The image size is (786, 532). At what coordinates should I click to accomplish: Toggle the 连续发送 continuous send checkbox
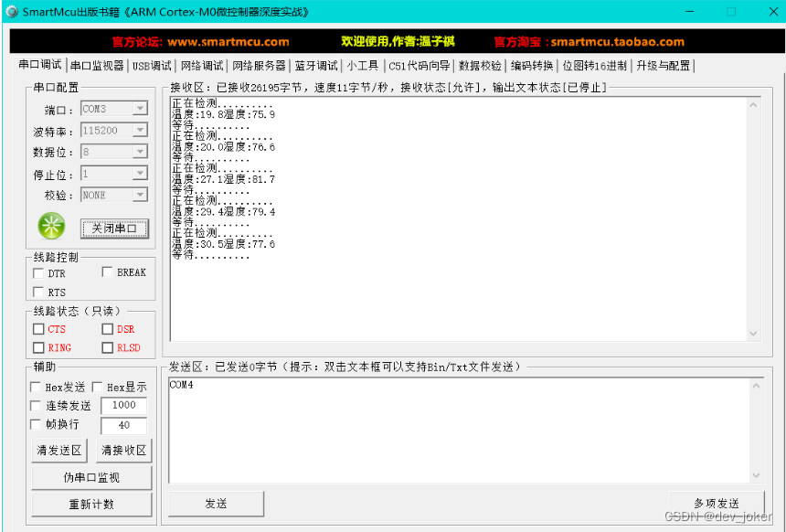coord(36,406)
